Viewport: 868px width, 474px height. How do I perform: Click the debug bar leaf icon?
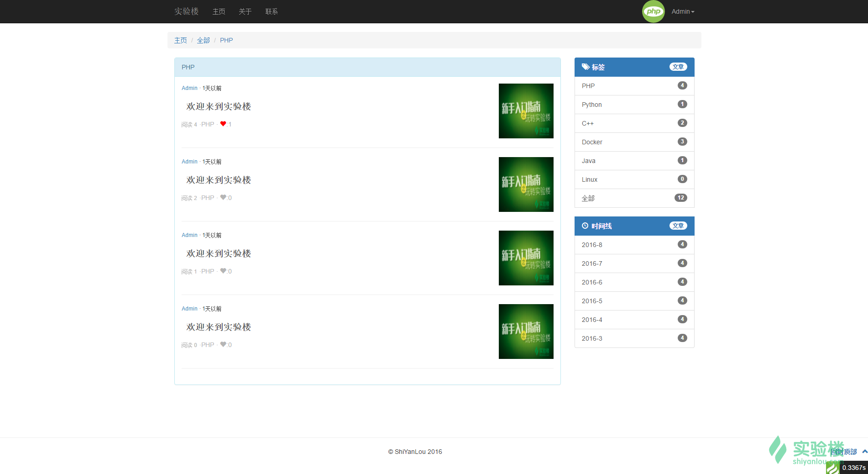(832, 468)
